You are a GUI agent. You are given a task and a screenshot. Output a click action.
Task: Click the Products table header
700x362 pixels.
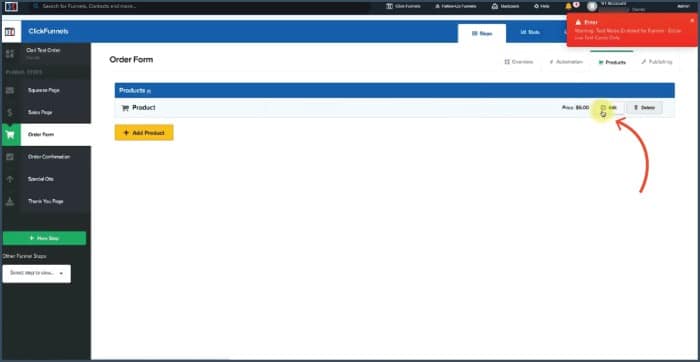tap(395, 91)
